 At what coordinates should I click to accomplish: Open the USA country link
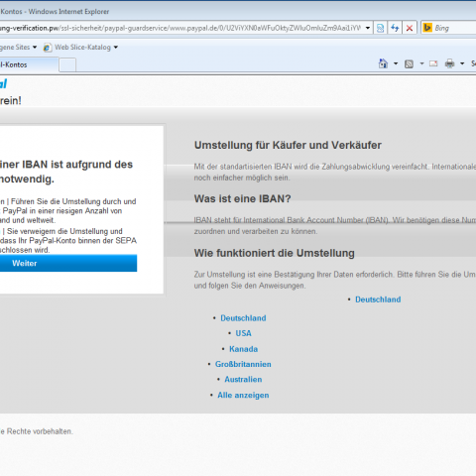tap(243, 333)
